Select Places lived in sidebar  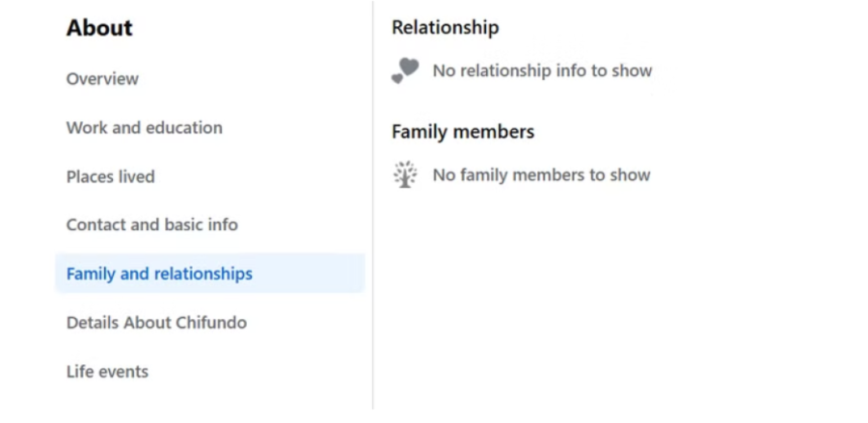110,176
